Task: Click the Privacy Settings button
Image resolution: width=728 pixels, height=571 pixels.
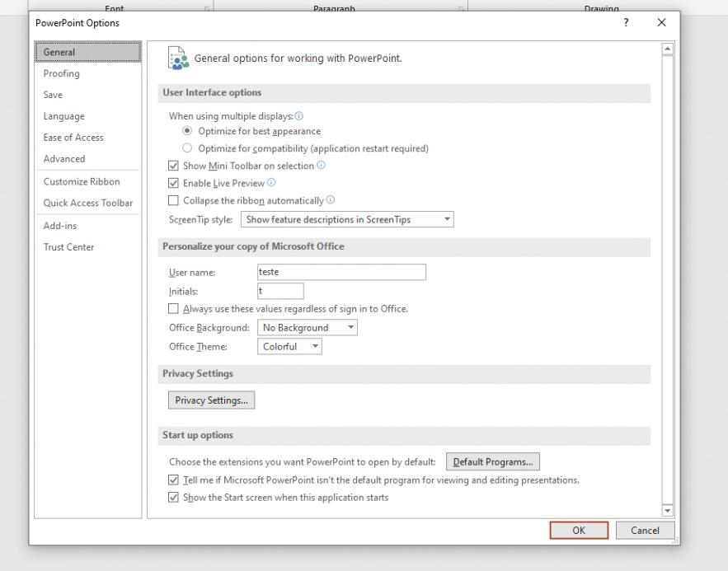Action: click(211, 400)
